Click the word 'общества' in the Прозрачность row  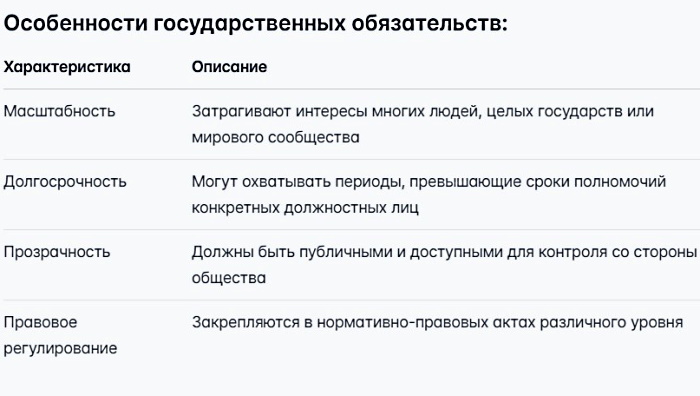click(229, 278)
